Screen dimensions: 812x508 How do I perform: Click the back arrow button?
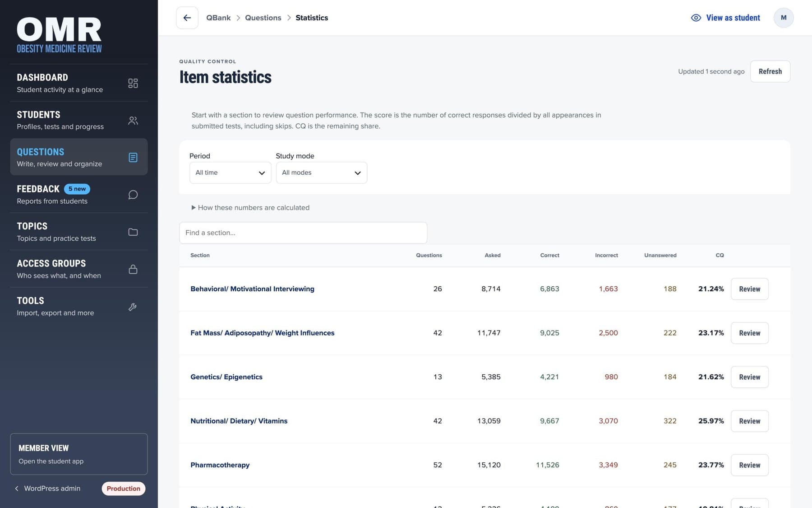pyautogui.click(x=187, y=18)
